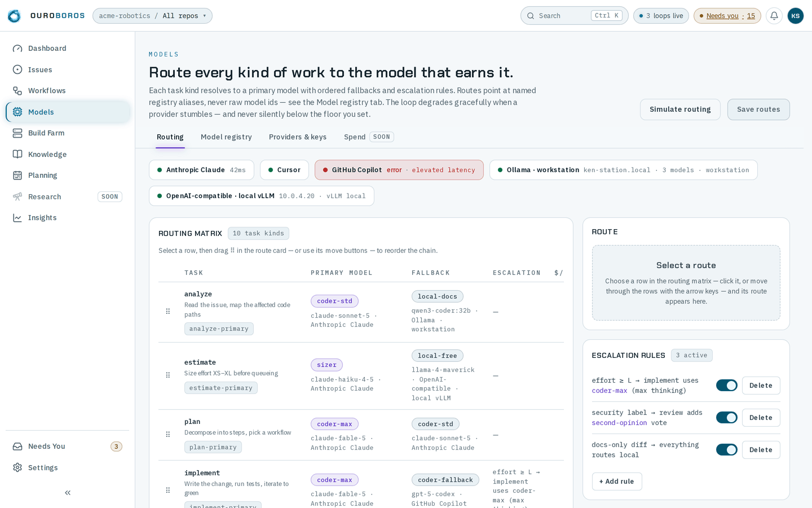Click the 3 loops live indicator

point(661,16)
